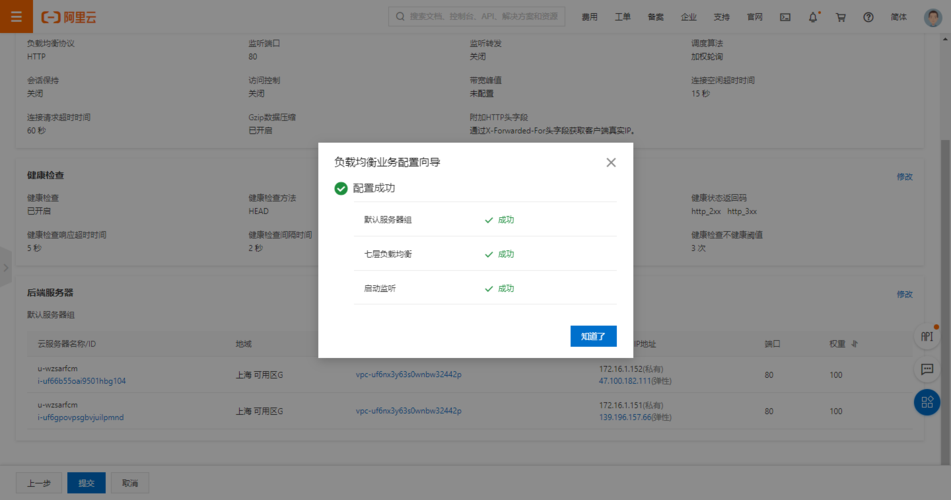
Task: Open instance i-uf6gpovpsgbvjuilpmnd link
Action: point(81,417)
